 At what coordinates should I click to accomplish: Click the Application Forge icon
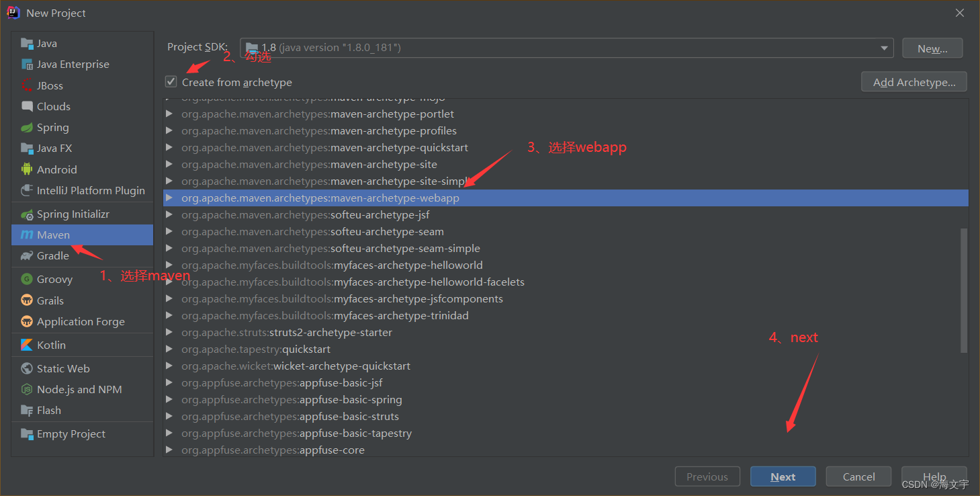tap(27, 321)
